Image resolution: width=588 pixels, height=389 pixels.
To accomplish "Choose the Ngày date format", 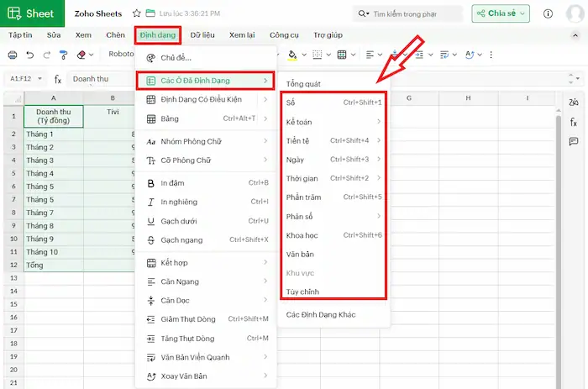I will coord(333,160).
